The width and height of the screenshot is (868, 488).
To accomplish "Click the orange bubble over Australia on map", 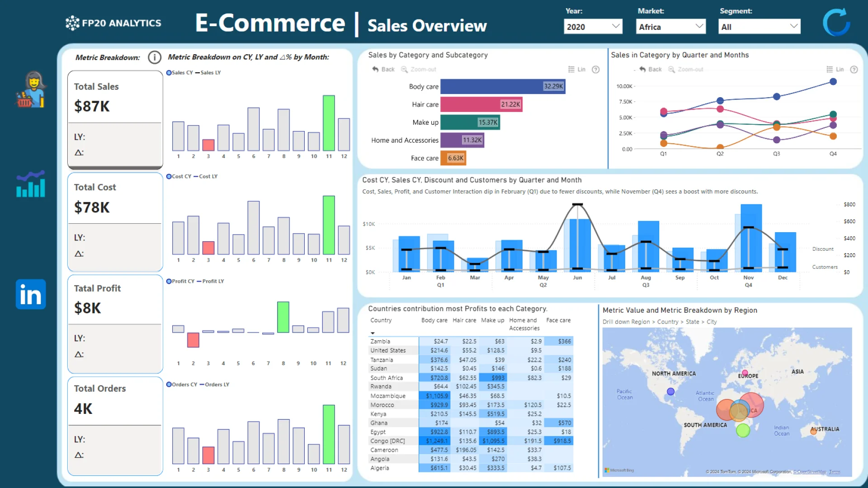I will click(813, 432).
